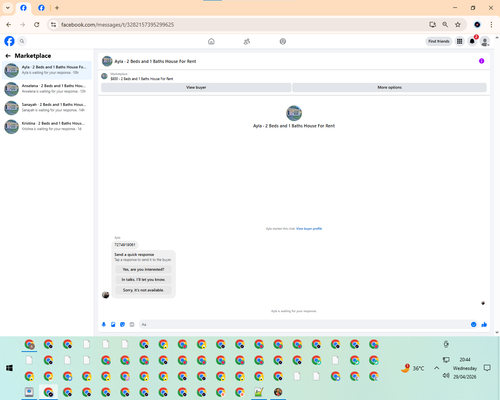Open Kristina's conversation in the list
This screenshot has width=500, height=400.
tap(47, 126)
